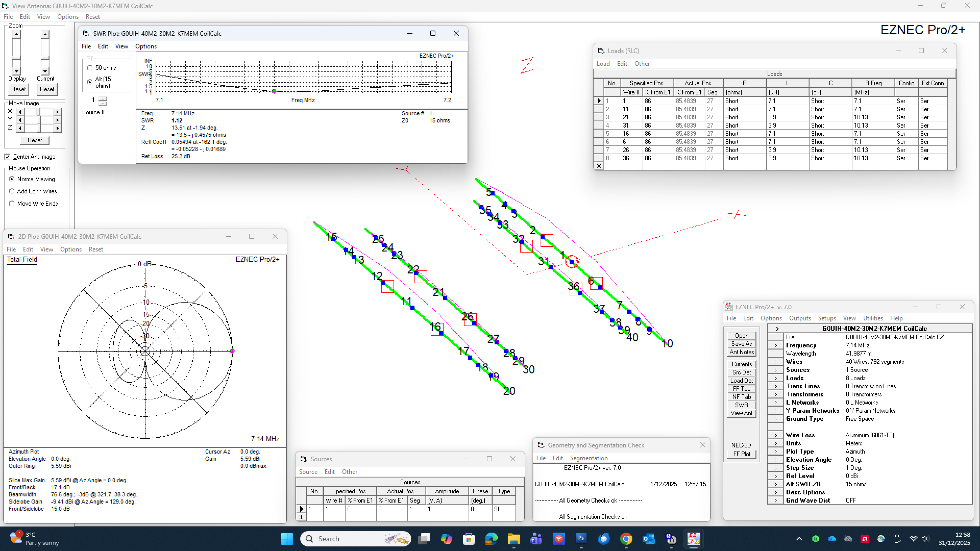Open Google Chrome from the taskbar
This screenshot has width=980, height=551.
(626, 538)
